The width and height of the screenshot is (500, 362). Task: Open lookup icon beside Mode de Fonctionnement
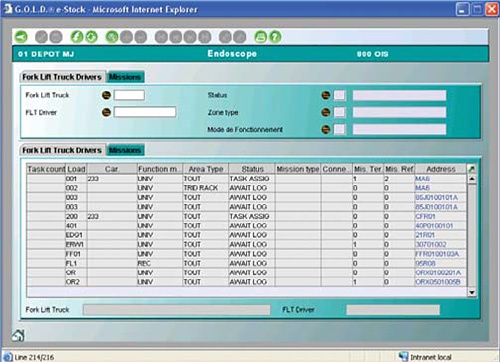326,129
